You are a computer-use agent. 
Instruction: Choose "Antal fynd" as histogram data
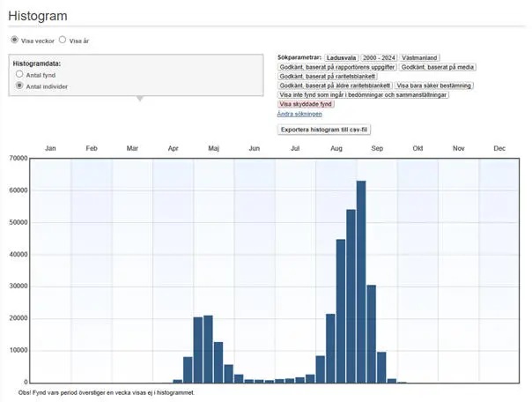20,75
